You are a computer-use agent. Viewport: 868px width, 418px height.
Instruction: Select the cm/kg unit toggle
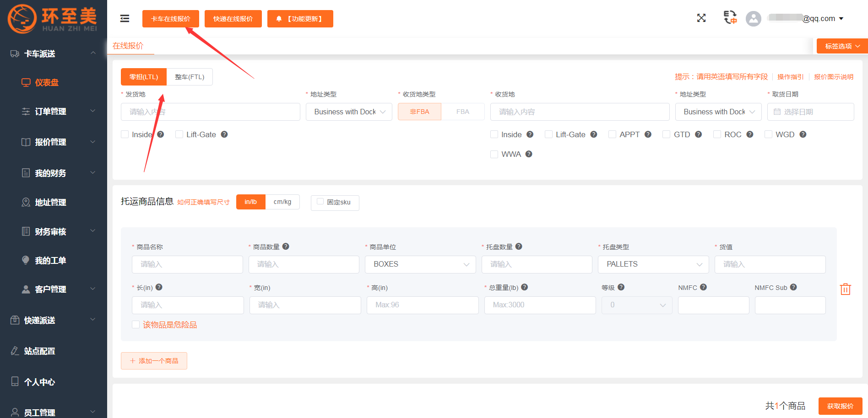(x=282, y=202)
